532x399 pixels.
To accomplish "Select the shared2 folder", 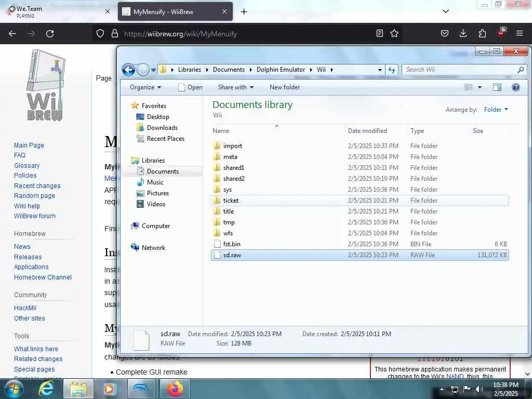I will point(360,179).
